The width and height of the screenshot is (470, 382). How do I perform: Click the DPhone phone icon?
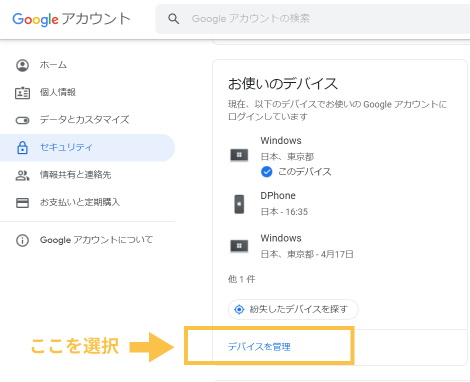pyautogui.click(x=239, y=204)
